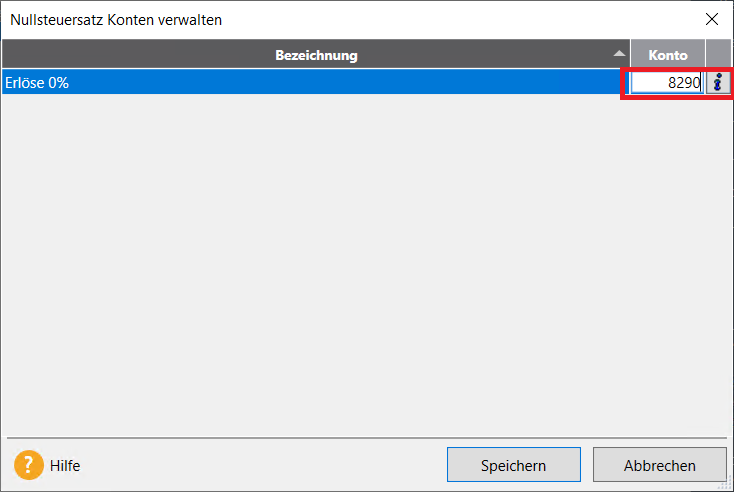Click the dialog title Nullsteuersatz Konten verwalten
This screenshot has width=734, height=492.
coord(116,20)
